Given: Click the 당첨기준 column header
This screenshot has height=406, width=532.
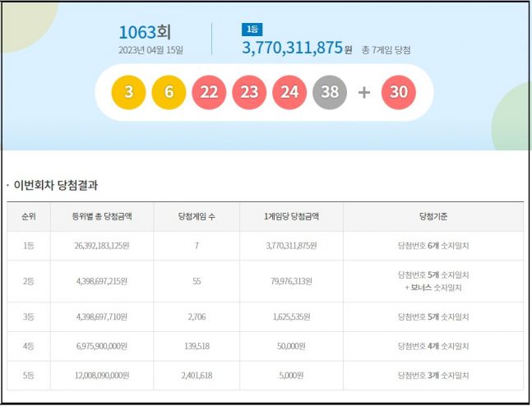Looking at the screenshot, I should pos(433,217).
